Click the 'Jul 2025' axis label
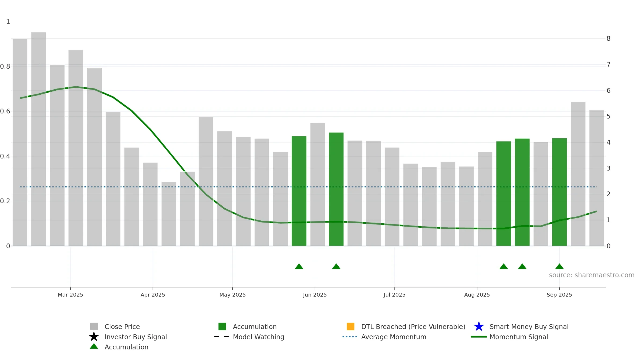Screen dimensions: 644x362 pos(395,295)
